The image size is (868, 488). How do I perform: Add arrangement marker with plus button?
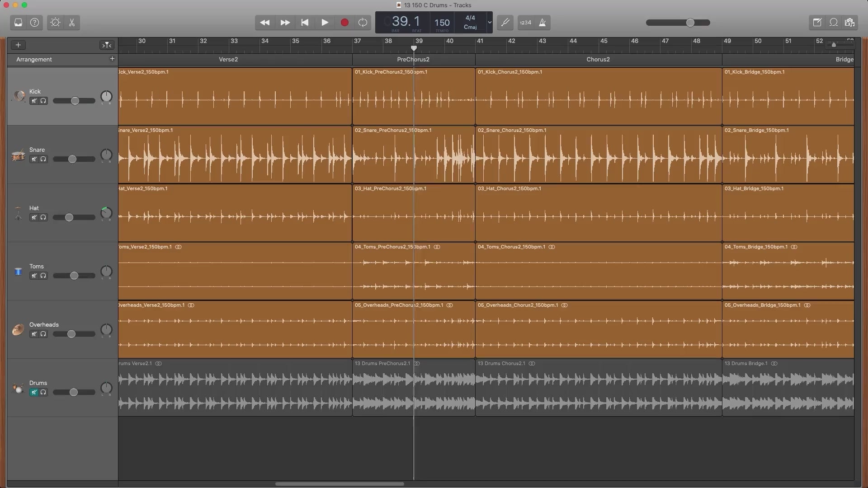[x=112, y=59]
